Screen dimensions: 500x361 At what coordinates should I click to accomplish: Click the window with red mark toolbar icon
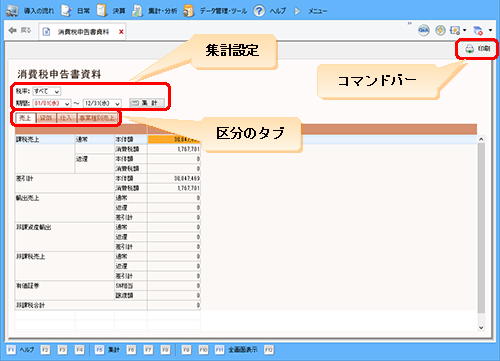coord(478,31)
